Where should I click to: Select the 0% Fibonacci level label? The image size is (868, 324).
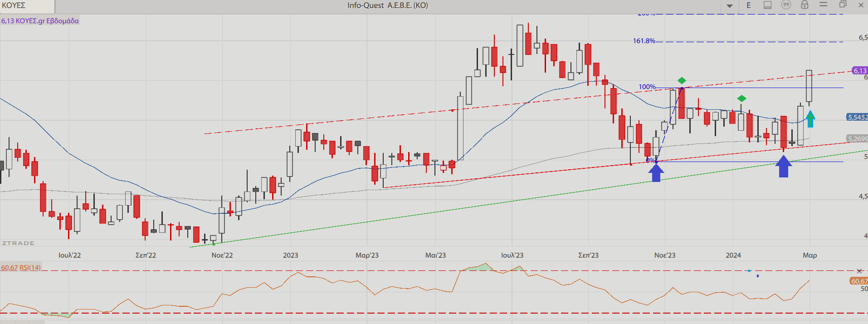pyautogui.click(x=650, y=160)
